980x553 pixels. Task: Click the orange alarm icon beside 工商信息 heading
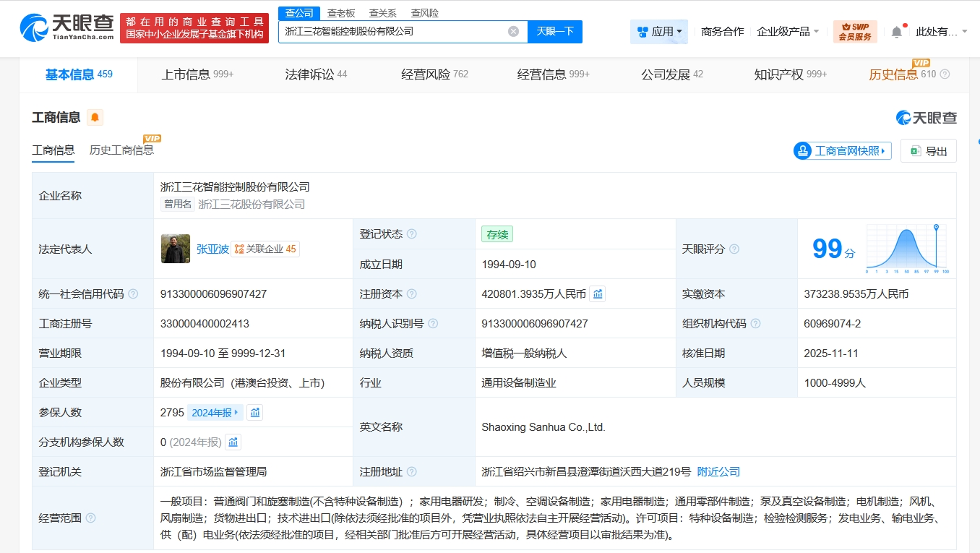click(95, 116)
